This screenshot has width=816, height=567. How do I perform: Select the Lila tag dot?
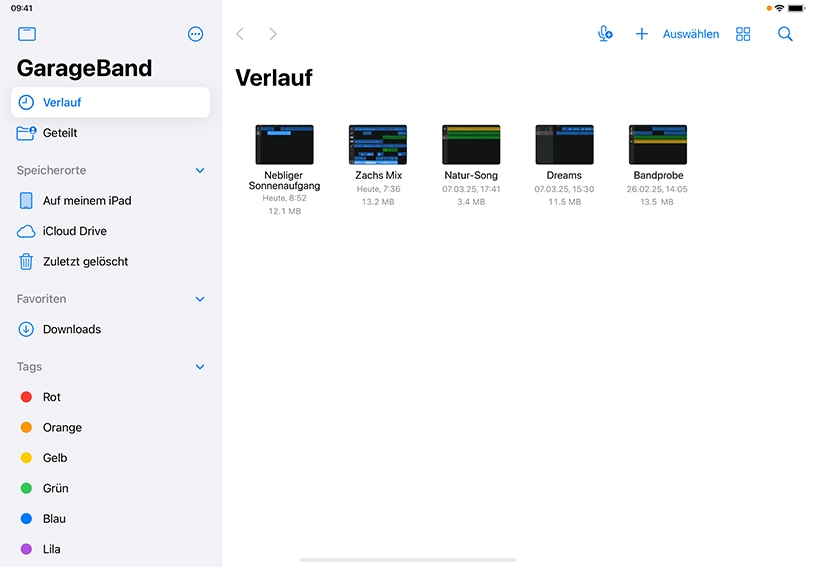pyautogui.click(x=26, y=549)
